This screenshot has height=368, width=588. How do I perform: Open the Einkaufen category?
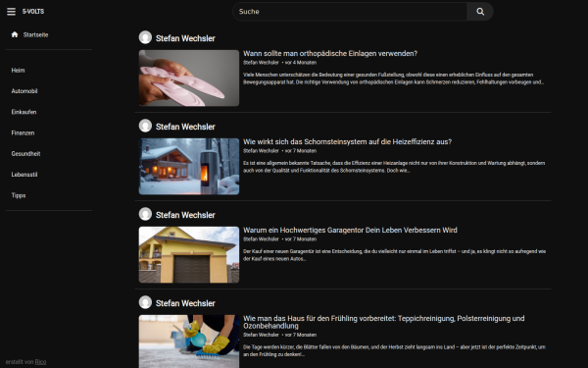tap(24, 112)
